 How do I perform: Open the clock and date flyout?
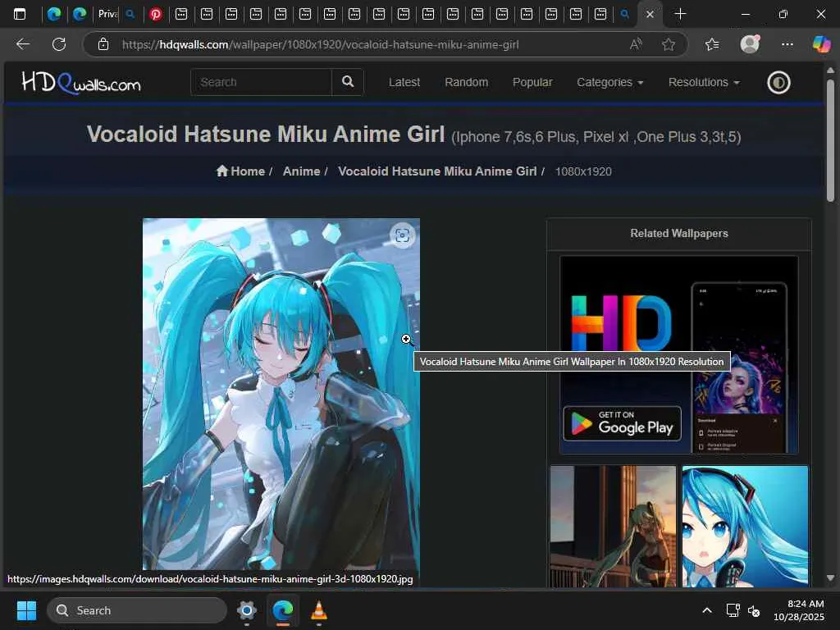tap(798, 610)
